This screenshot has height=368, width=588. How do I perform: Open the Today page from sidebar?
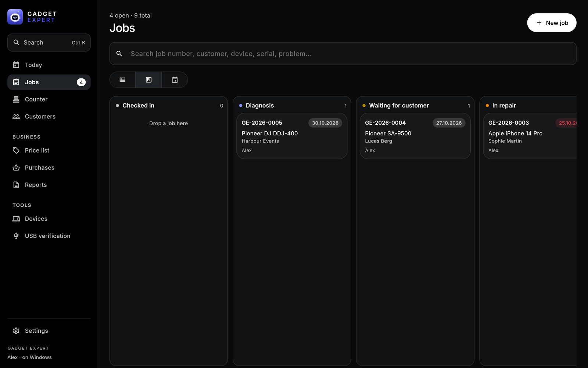(49, 65)
